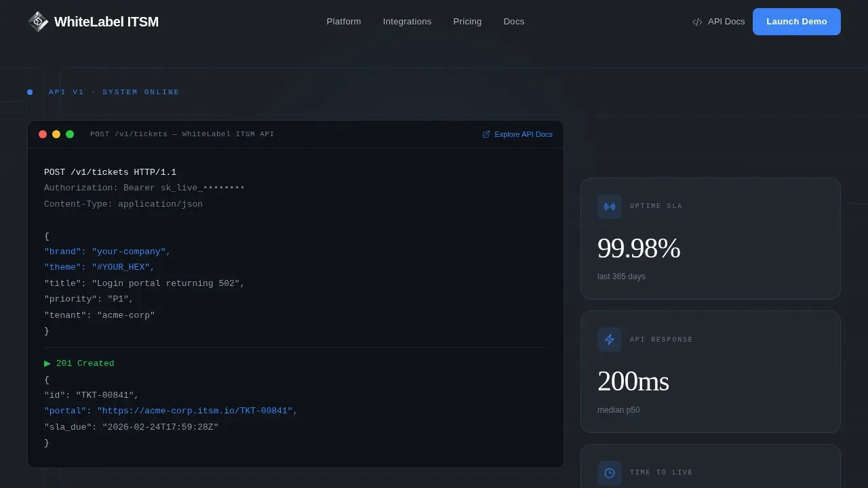Click the 'TIME TO LIVE' card label
Viewport: 868px width, 488px height.
pos(661,473)
